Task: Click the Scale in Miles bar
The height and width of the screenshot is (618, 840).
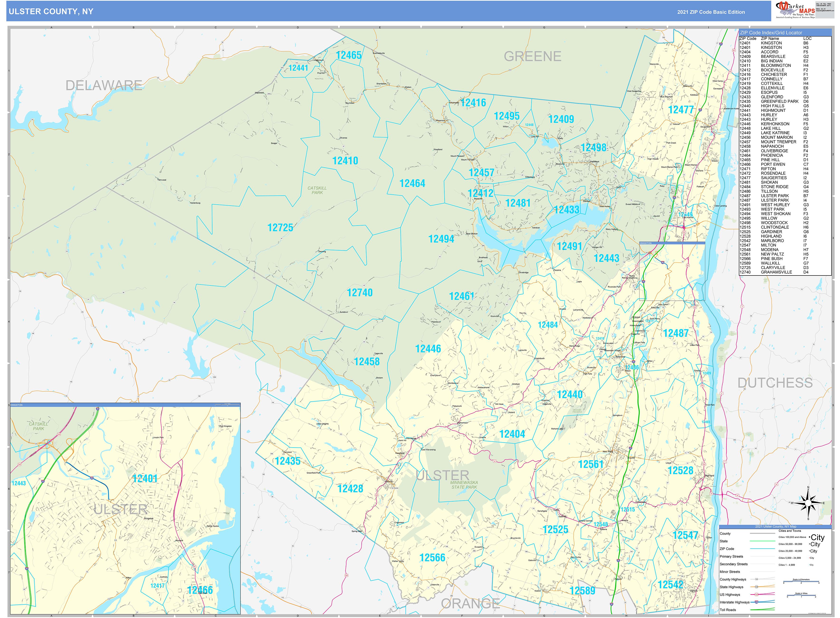Action: pyautogui.click(x=802, y=595)
